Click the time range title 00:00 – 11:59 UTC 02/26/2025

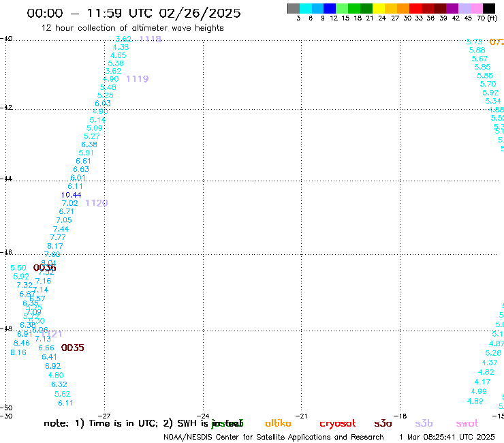click(133, 13)
